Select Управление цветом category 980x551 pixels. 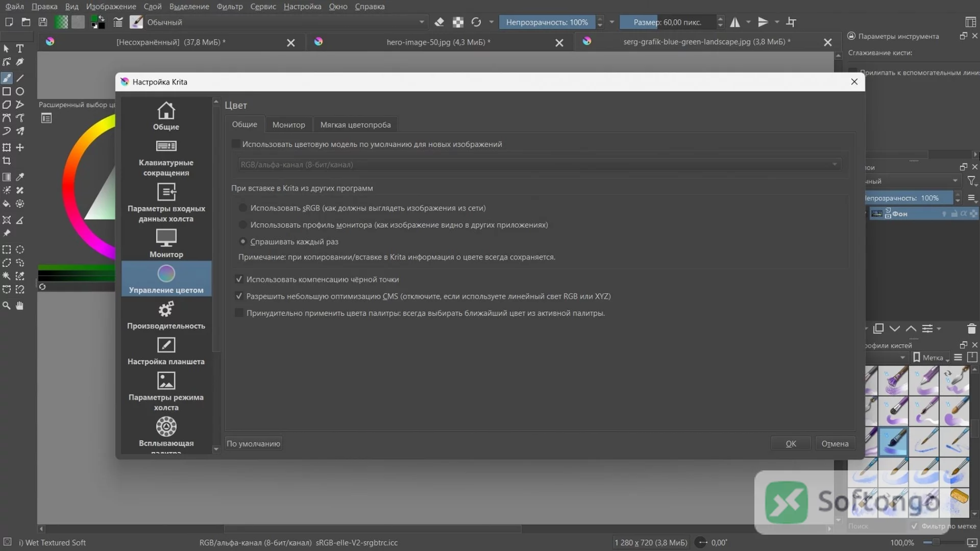[x=166, y=279]
